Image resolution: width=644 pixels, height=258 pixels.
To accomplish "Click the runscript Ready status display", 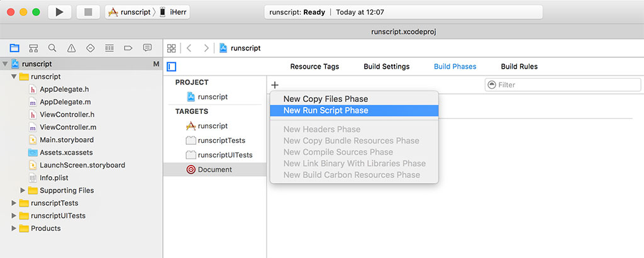I will 403,13.
